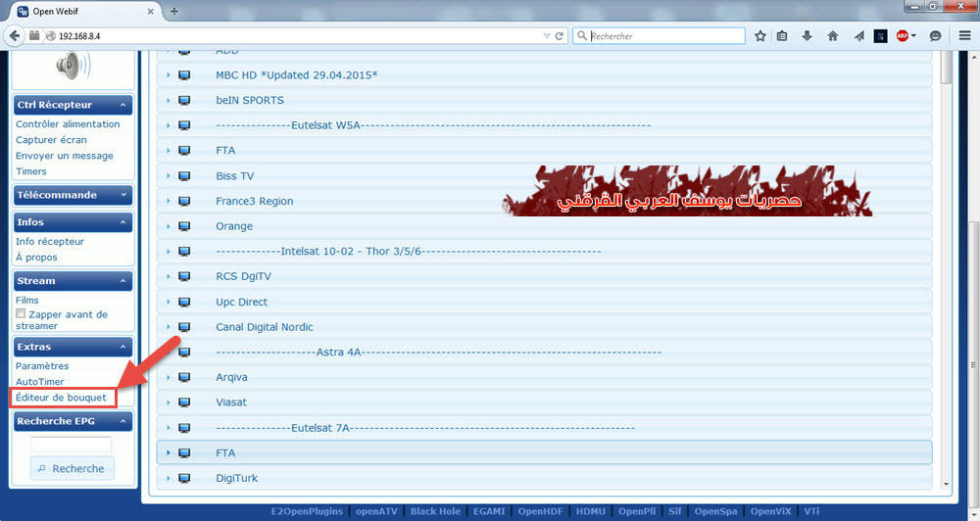980x521 pixels.
Task: Click TV icon next to Canal Digital Nordic
Action: 184,327
